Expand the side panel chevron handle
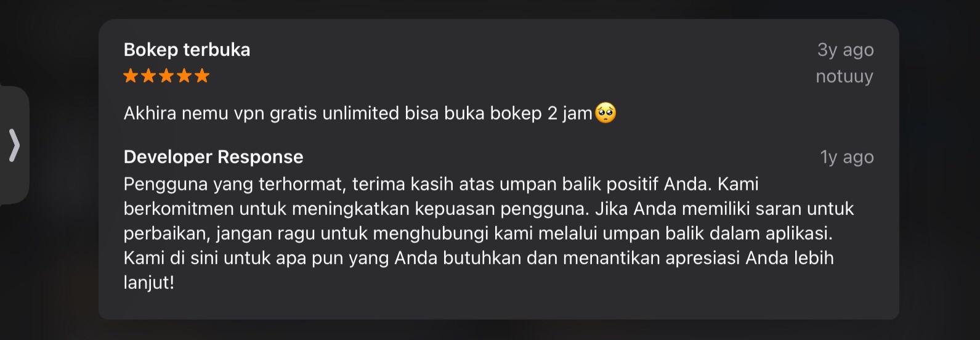 pos(14,145)
